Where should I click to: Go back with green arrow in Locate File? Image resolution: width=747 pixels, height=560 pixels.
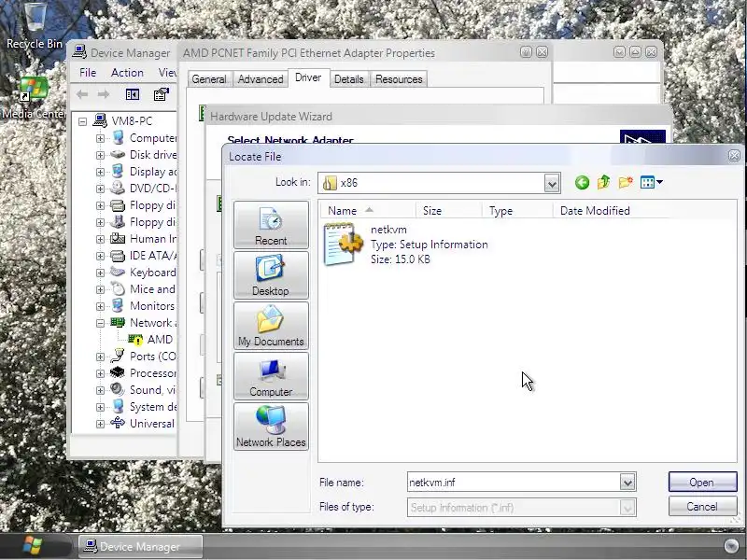coord(582,182)
